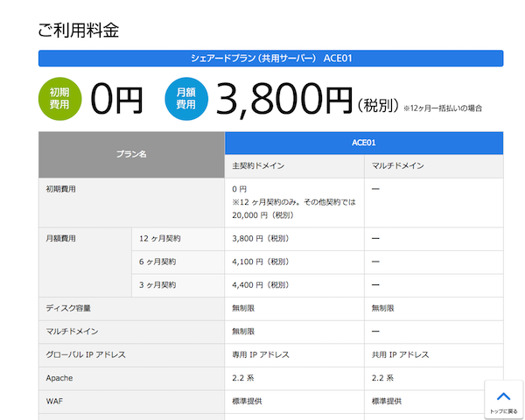The height and width of the screenshot is (420, 525).
Task: Click the Apache row label
Action: (x=59, y=378)
